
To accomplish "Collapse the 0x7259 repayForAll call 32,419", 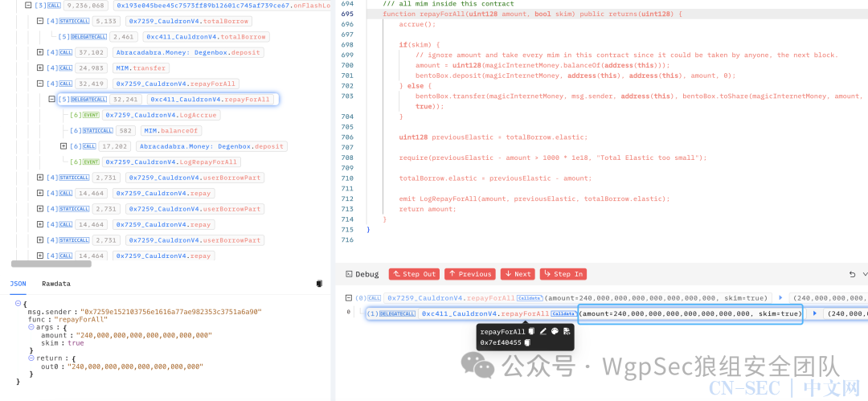I will click(40, 84).
